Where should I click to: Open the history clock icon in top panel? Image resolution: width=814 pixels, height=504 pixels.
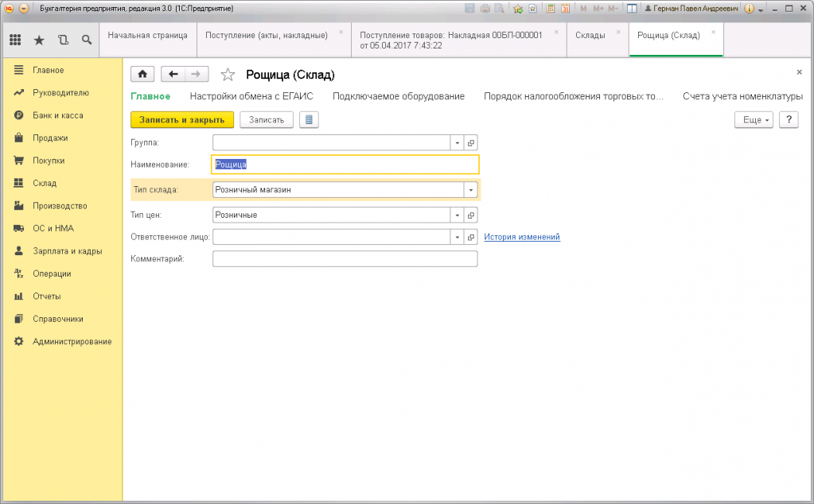click(x=63, y=39)
